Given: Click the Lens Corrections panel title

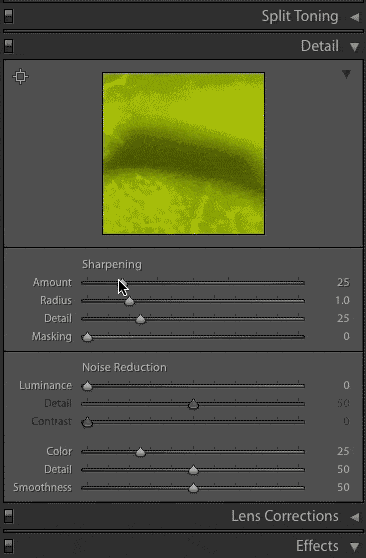Looking at the screenshot, I should click(x=285, y=516).
